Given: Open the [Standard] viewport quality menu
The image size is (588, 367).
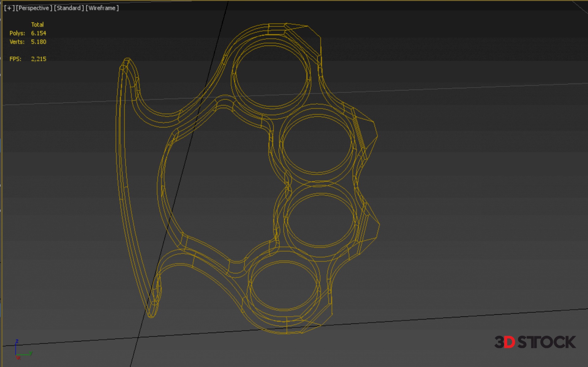Looking at the screenshot, I should click(x=69, y=8).
